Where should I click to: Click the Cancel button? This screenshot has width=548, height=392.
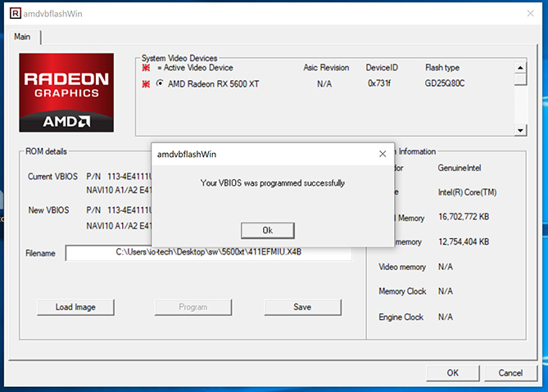click(x=510, y=373)
